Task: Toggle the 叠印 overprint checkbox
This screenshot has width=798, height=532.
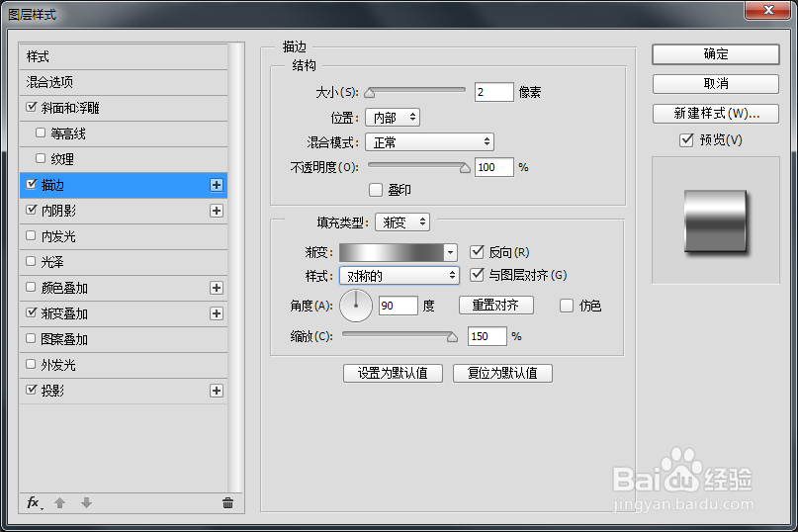Action: click(376, 190)
